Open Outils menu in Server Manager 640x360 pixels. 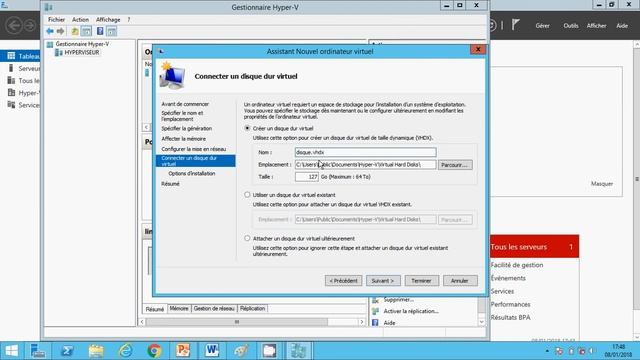pos(571,26)
